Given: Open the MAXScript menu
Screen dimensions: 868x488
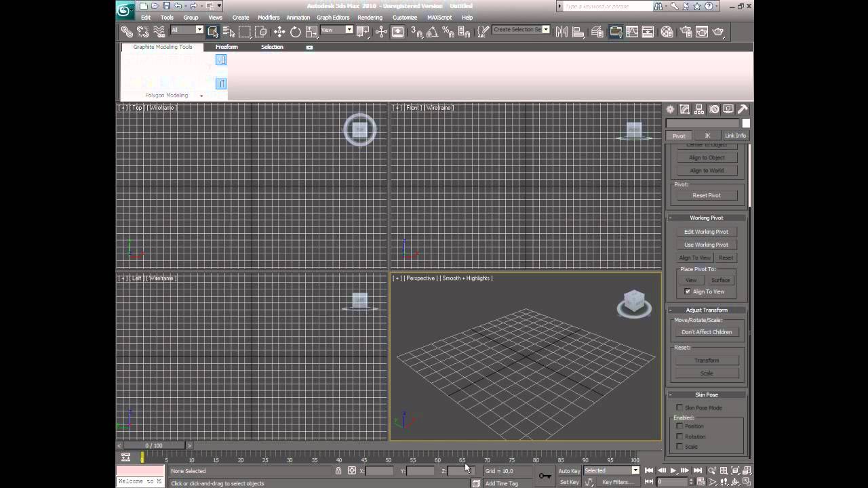Looking at the screenshot, I should click(x=439, y=18).
